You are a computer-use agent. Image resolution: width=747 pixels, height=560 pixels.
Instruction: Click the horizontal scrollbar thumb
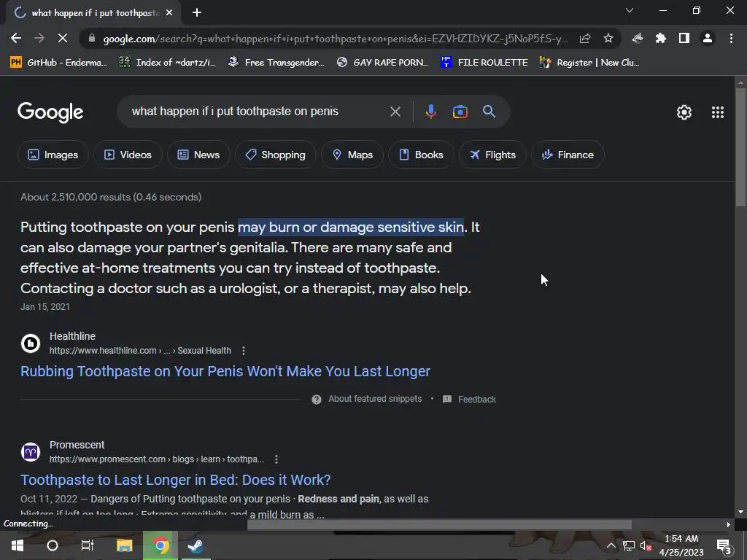pos(439,524)
